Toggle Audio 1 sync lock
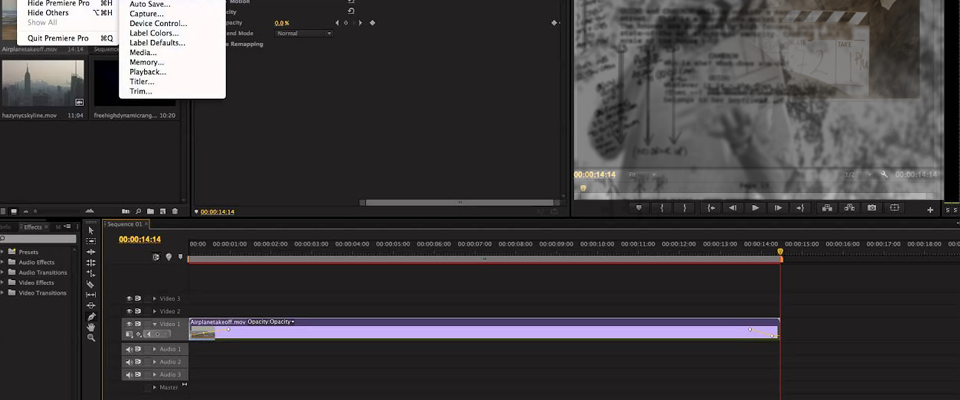 click(138, 349)
